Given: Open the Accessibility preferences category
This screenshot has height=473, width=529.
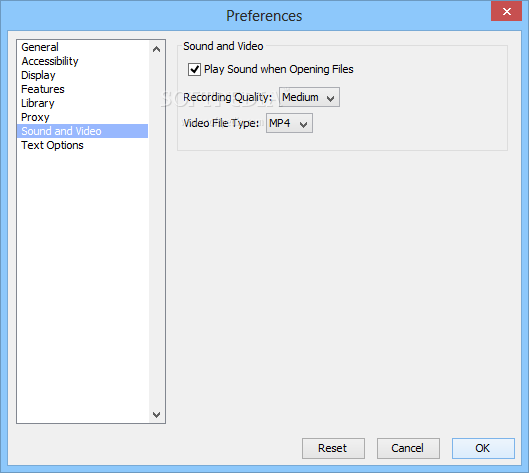Looking at the screenshot, I should (82, 61).
